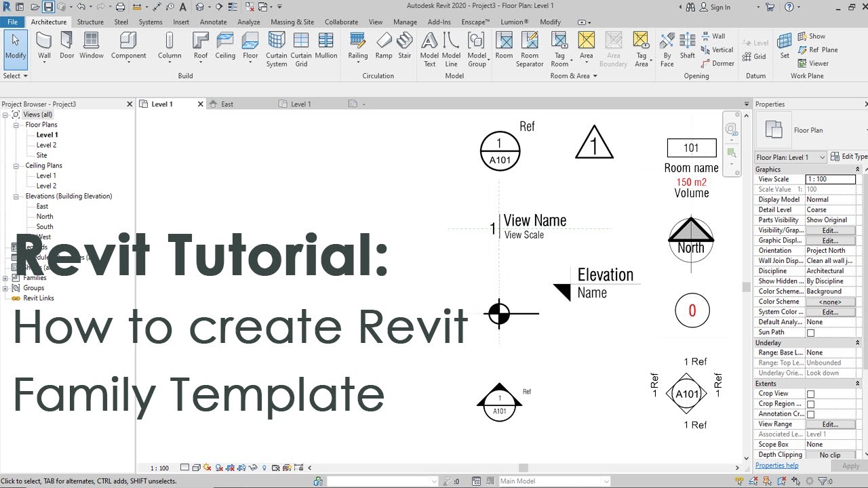The height and width of the screenshot is (488, 868).
Task: Click Edit button for Visibility/Graphics
Action: [x=830, y=230]
